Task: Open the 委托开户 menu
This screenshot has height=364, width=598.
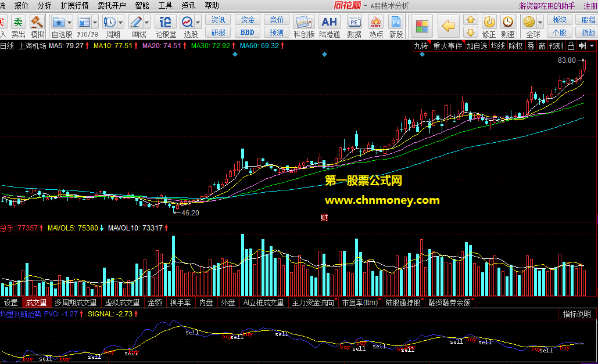Action: pyautogui.click(x=112, y=5)
